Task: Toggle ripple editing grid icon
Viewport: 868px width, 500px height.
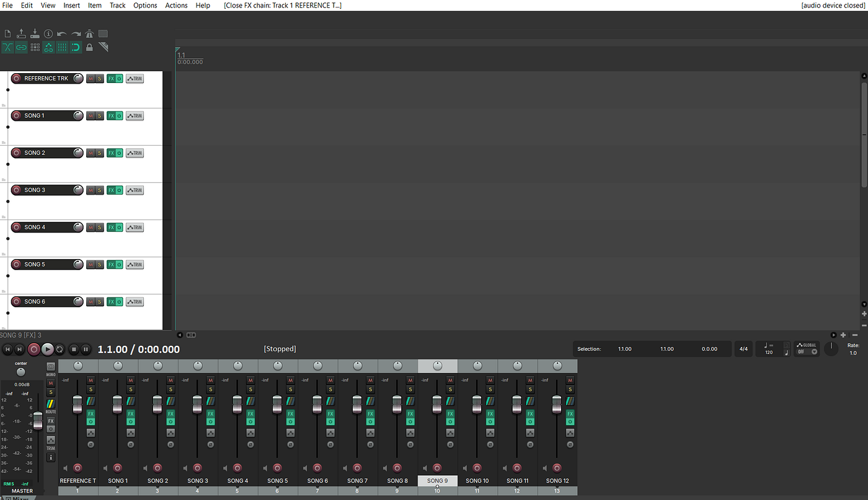Action: 35,47
